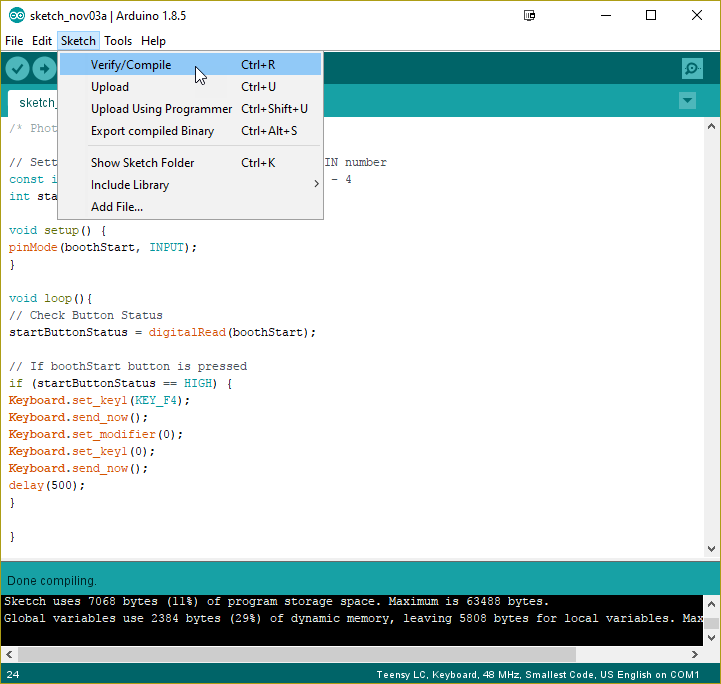Open the File menu
The image size is (721, 684).
coord(14,41)
